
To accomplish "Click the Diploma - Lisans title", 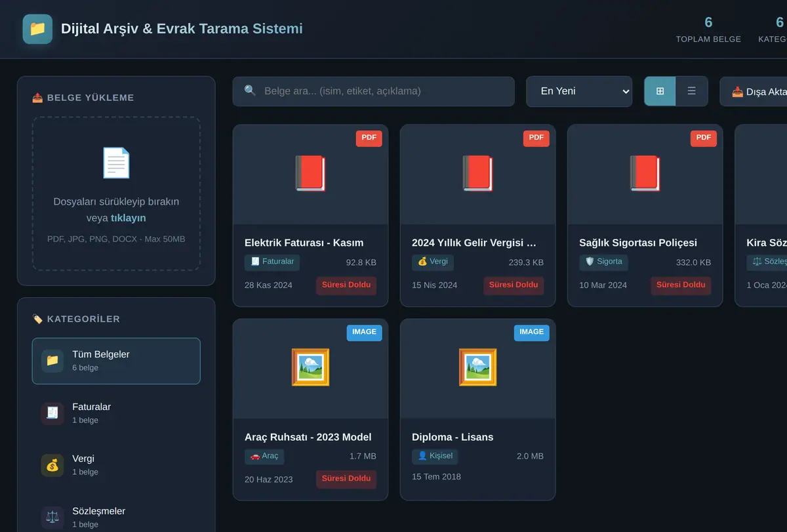I will 453,437.
